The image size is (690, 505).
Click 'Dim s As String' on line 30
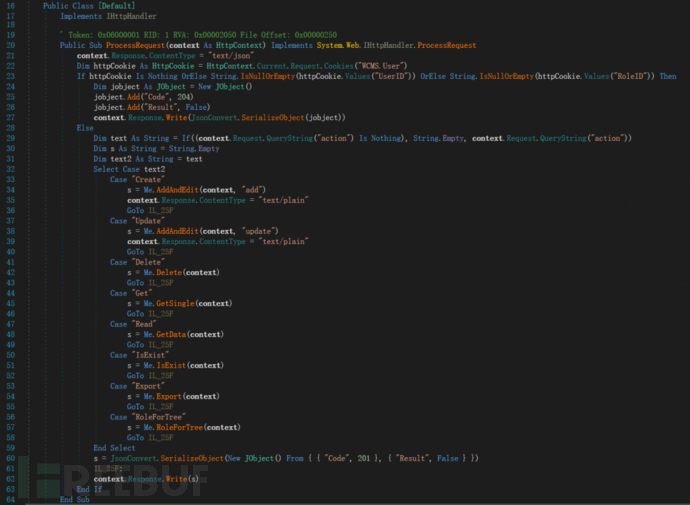125,149
